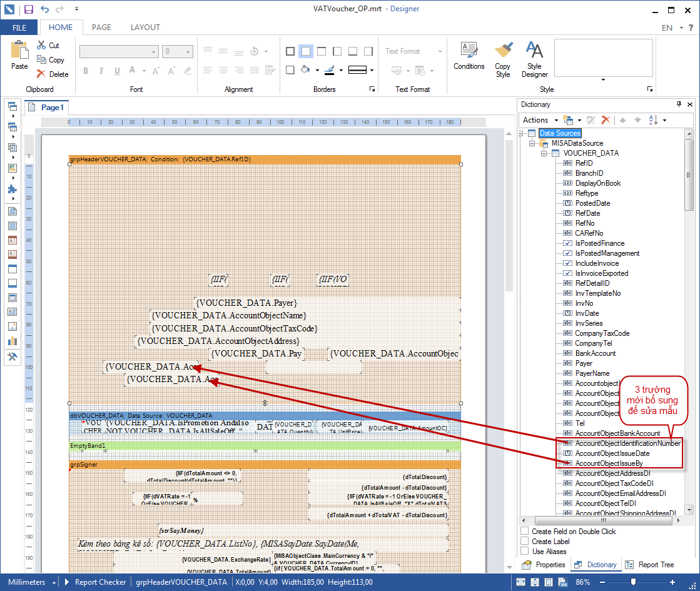This screenshot has height=591, width=700.
Task: Click the Dictionary horizontal scrollbar
Action: pos(602,520)
